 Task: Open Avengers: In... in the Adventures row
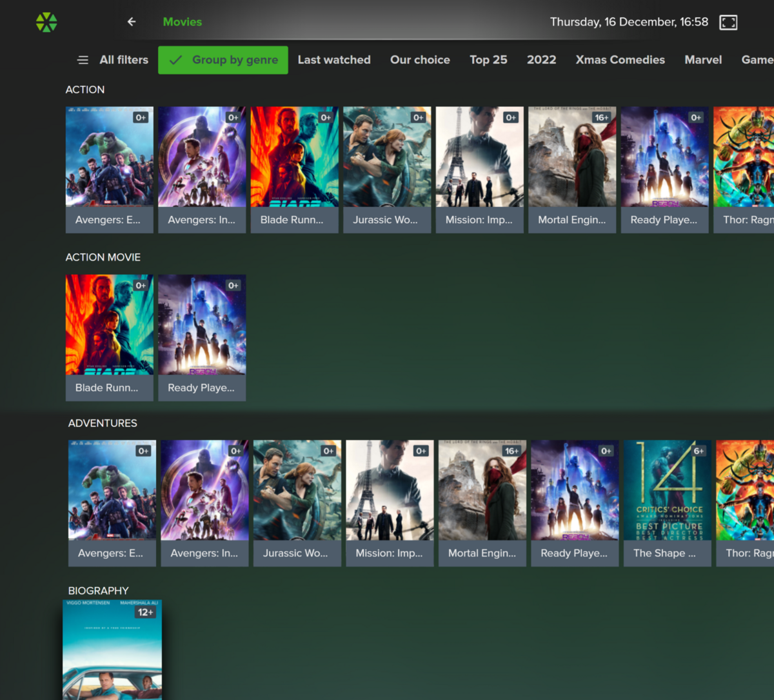coord(204,503)
